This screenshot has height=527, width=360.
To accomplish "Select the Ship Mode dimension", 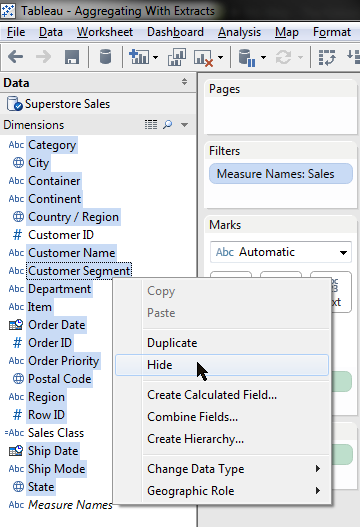I will coord(56,469).
